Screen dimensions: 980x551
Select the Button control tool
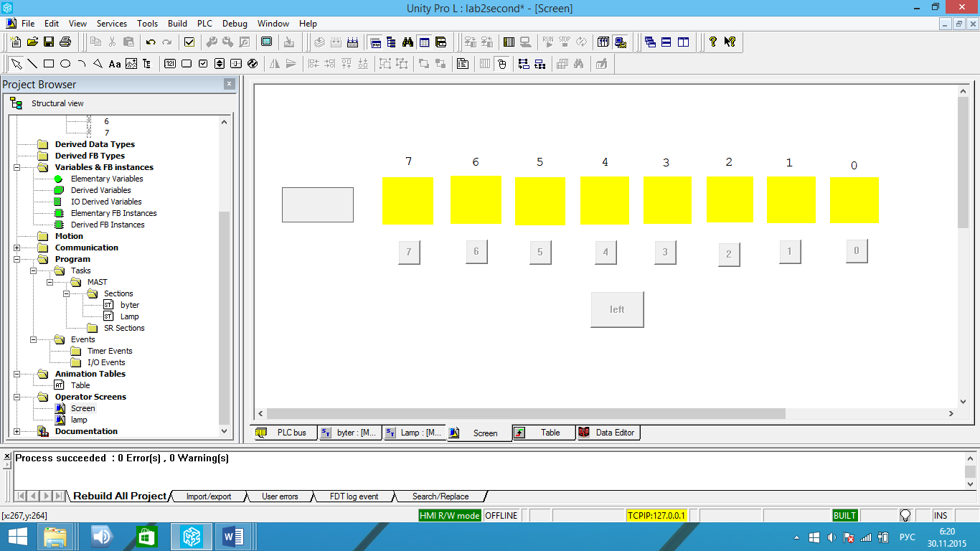pos(187,64)
